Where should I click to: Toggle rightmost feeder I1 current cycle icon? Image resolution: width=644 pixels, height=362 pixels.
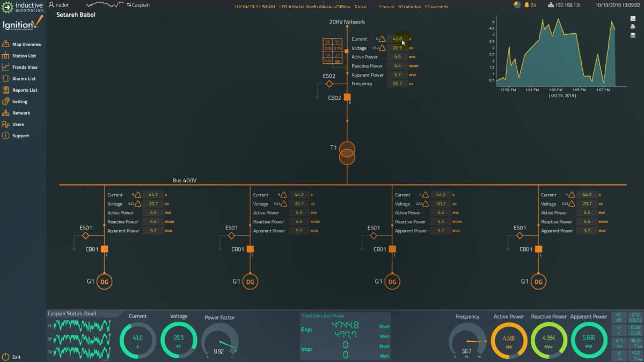572,195
